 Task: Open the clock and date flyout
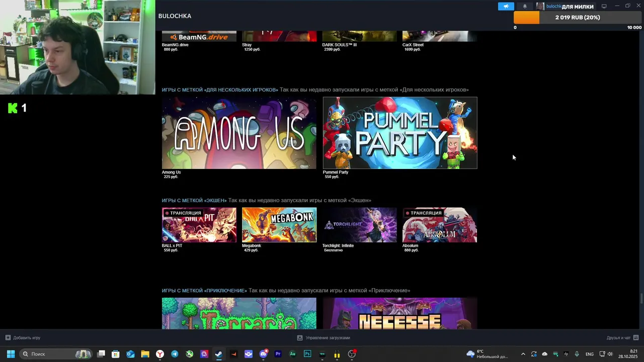click(628, 354)
